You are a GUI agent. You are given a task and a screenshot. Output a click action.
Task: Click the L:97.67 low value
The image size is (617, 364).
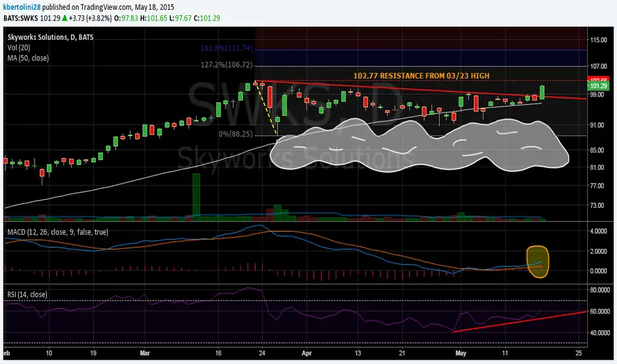tap(181, 18)
